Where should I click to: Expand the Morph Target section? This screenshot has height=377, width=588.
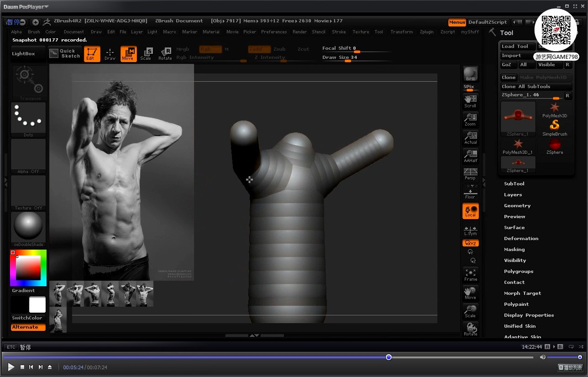[522, 293]
